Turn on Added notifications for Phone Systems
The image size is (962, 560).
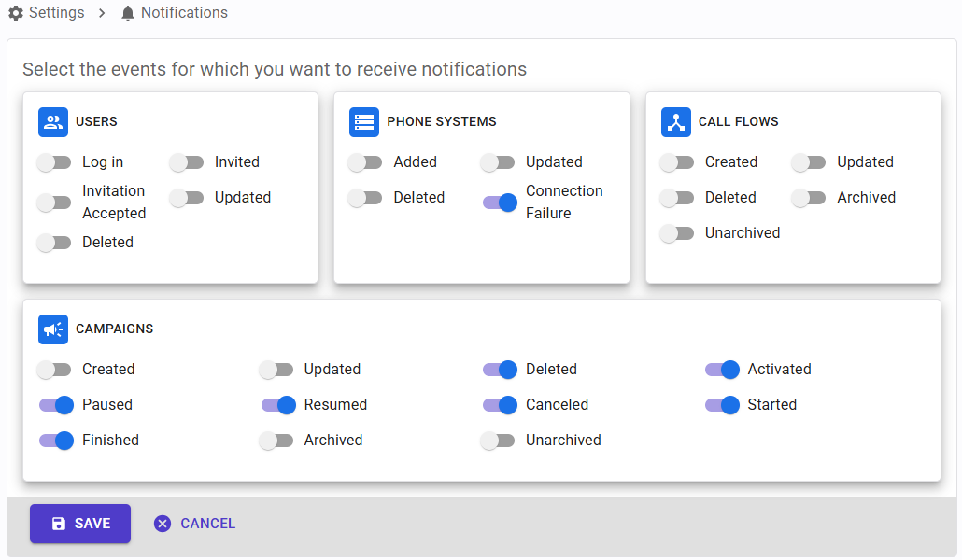364,161
